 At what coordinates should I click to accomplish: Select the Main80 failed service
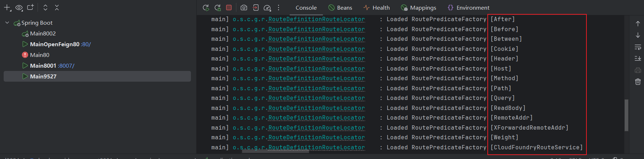[x=40, y=55]
